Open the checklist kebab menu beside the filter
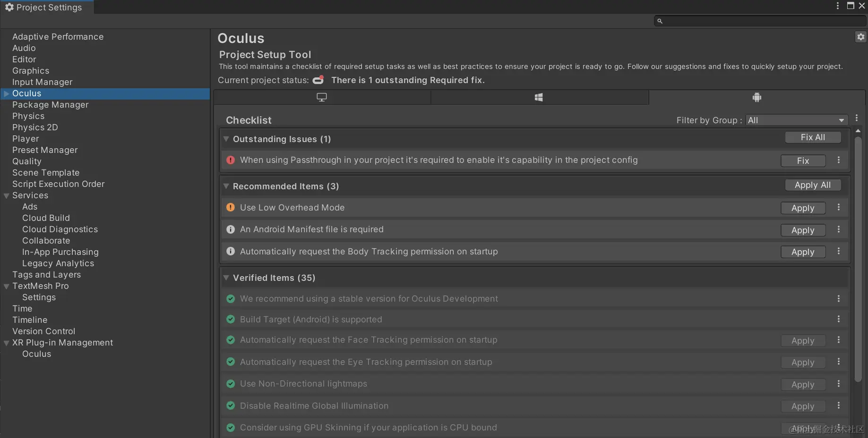Screen dimensions: 868x438 point(857,118)
